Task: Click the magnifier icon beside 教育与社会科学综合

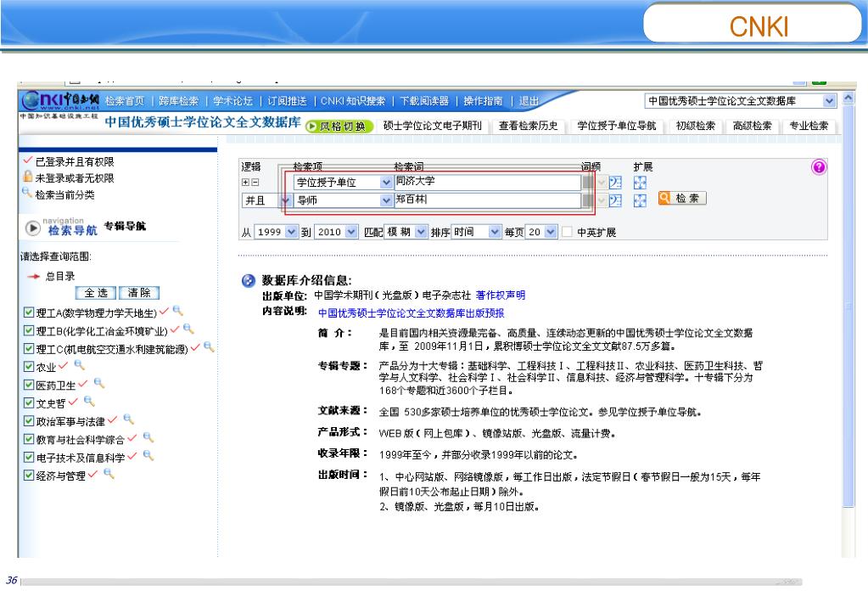Action: tap(148, 437)
